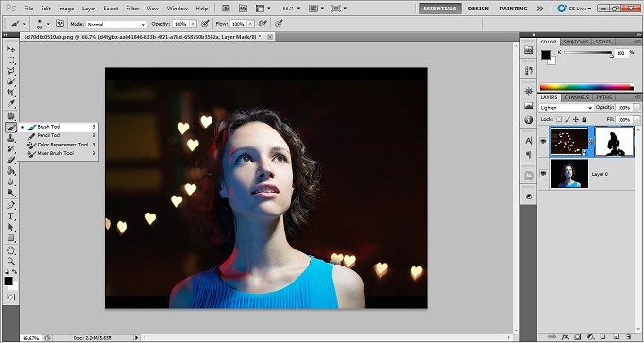Select the Spot Healing Brush tool
This screenshot has height=343, width=644.
pos(10,116)
